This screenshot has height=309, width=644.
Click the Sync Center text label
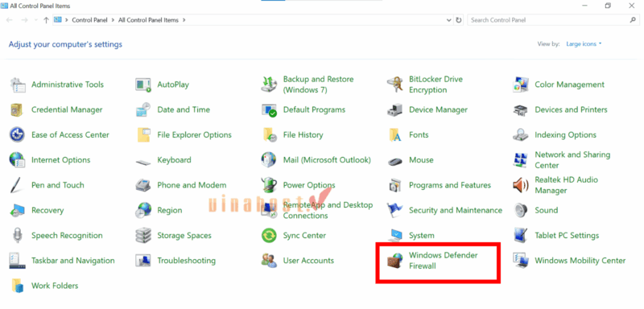(x=304, y=236)
